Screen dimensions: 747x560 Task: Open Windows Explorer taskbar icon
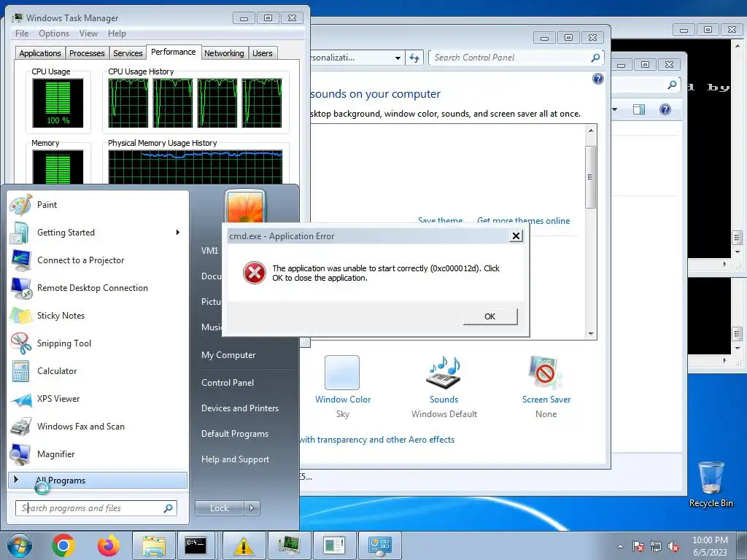[153, 545]
